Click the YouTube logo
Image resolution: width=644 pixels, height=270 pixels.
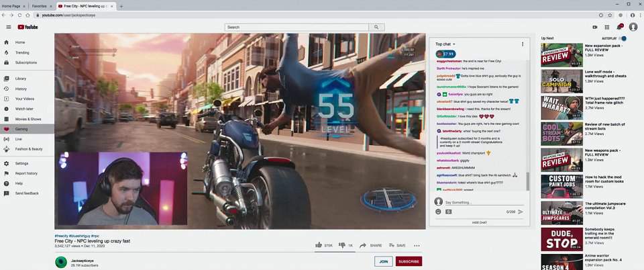(x=28, y=27)
